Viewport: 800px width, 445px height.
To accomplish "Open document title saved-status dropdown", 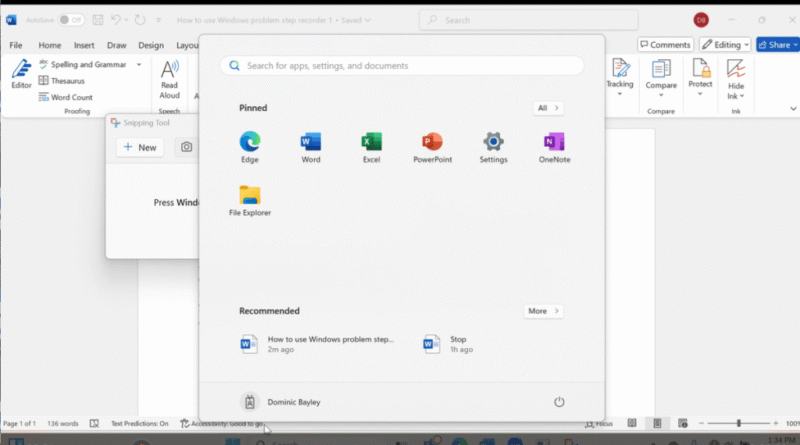I will (367, 20).
